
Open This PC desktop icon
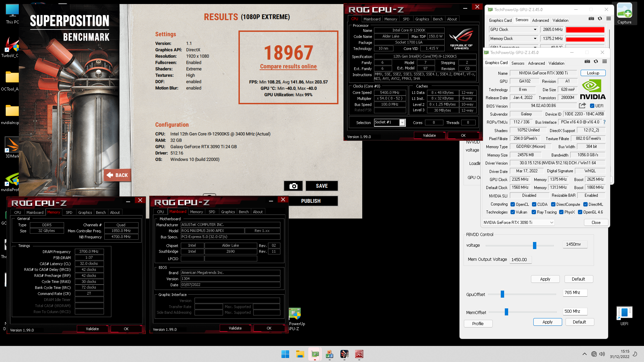pyautogui.click(x=12, y=14)
